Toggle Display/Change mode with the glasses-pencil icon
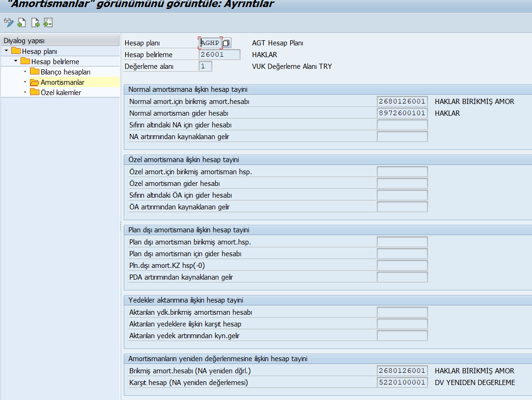Image resolution: width=532 pixels, height=400 pixels. (9, 22)
